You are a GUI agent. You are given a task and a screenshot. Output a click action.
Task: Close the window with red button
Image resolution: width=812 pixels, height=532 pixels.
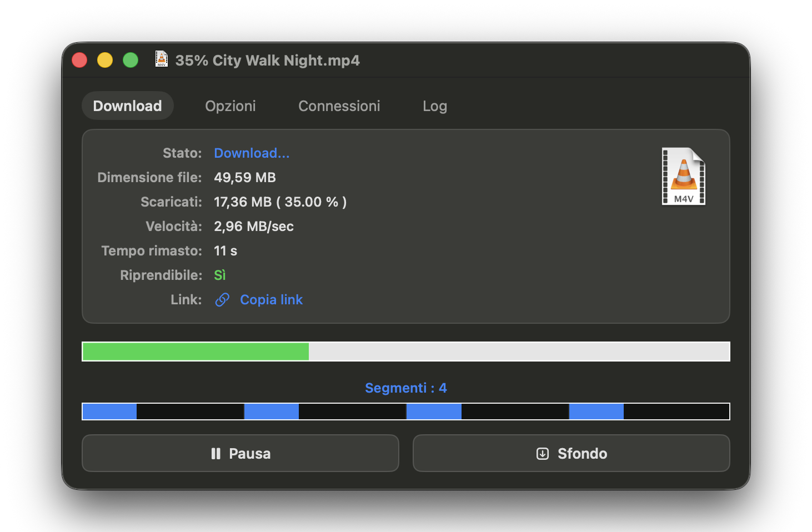pyautogui.click(x=79, y=59)
